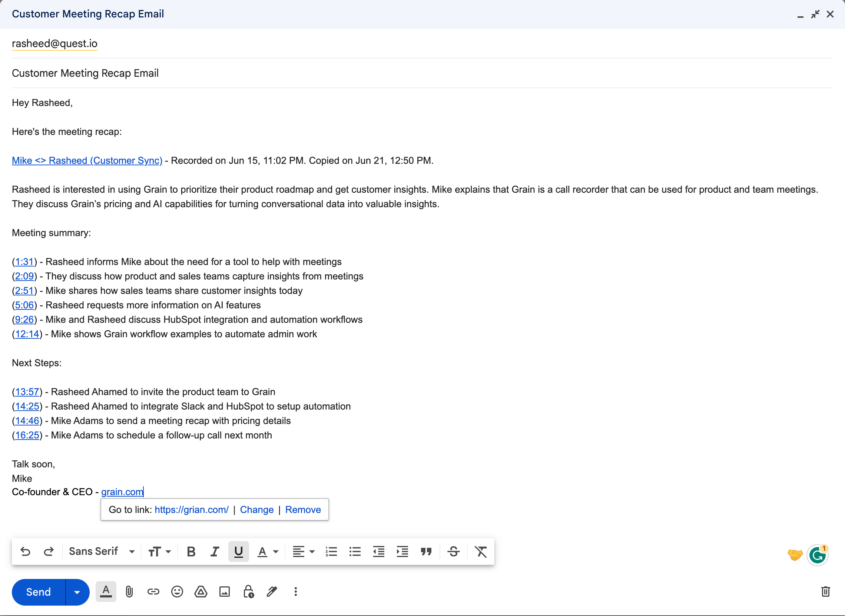
Task: Open the 14:46 timestamp link
Action: click(x=27, y=421)
